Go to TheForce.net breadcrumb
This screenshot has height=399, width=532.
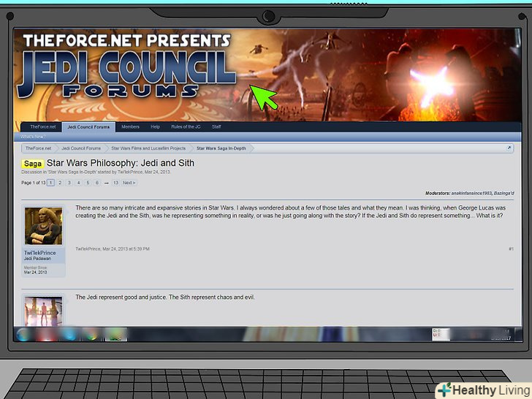tap(38, 148)
